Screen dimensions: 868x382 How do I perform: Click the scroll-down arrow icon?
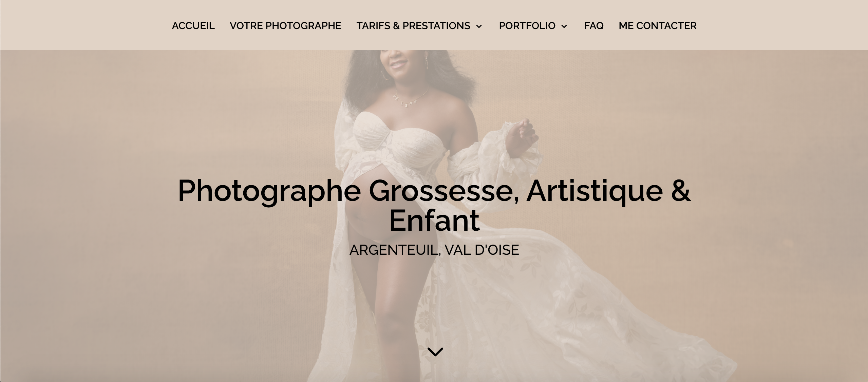435,352
